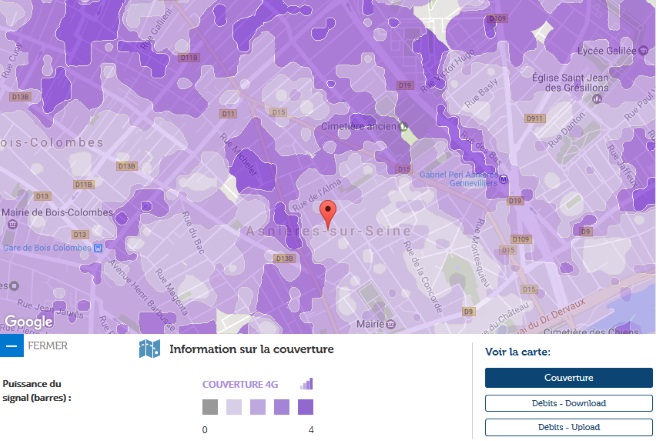Click the Rue Magenta street label

click(172, 292)
